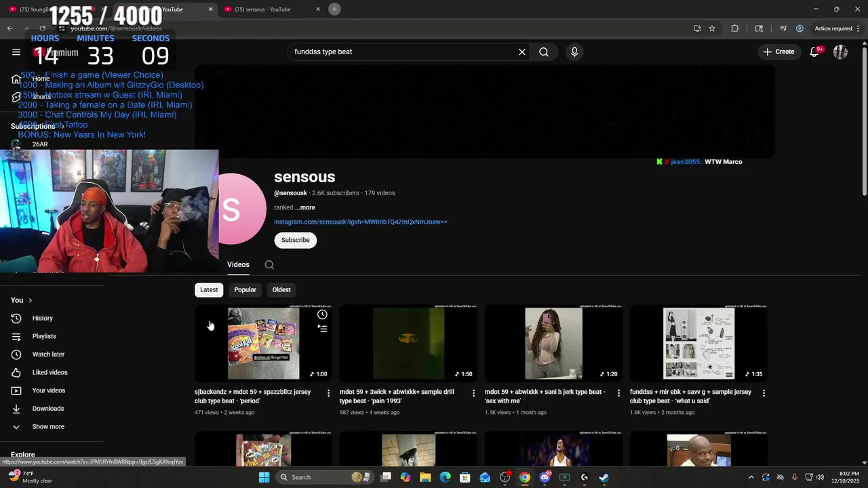This screenshot has width=868, height=488.
Task: Open Steam from the taskbar
Action: click(x=604, y=477)
